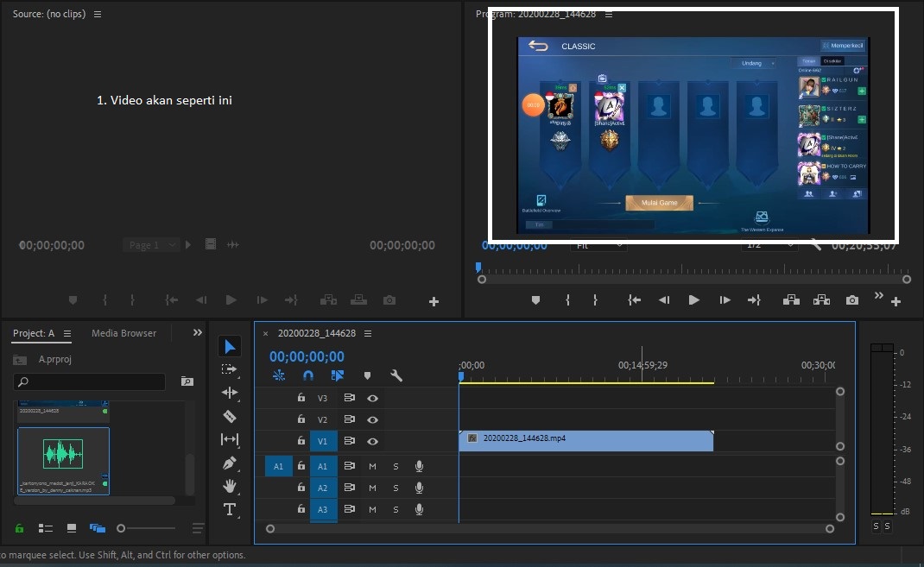Viewport: 924px width, 567px height.
Task: Toggle insert sequences as nests or individual clips
Action: (x=279, y=375)
